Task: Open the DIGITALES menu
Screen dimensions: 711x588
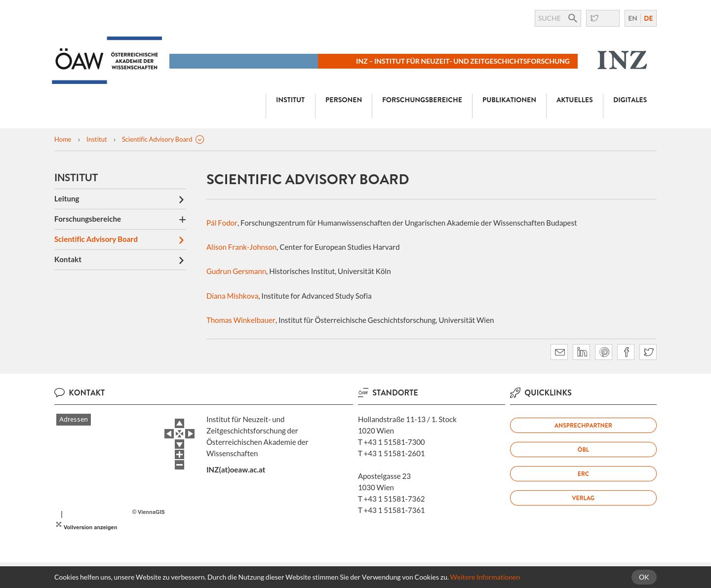Action: coord(630,100)
